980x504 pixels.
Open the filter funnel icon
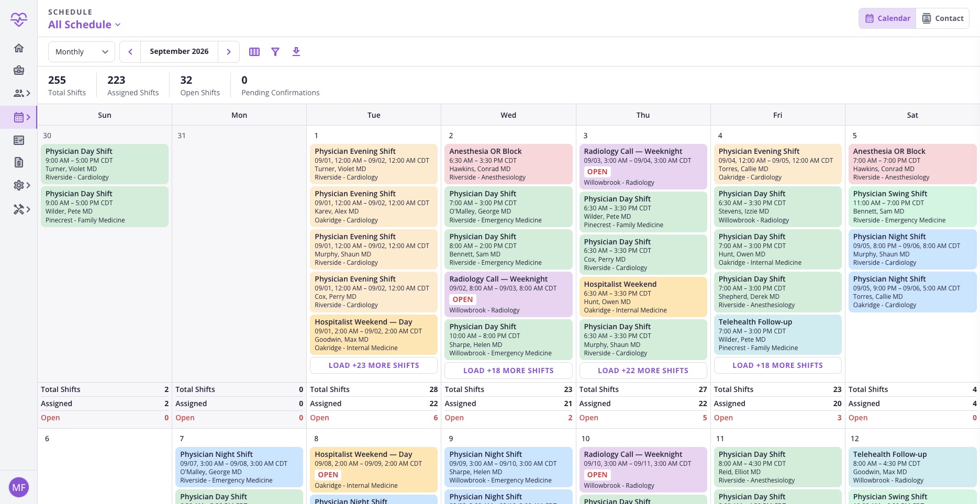[x=275, y=52]
